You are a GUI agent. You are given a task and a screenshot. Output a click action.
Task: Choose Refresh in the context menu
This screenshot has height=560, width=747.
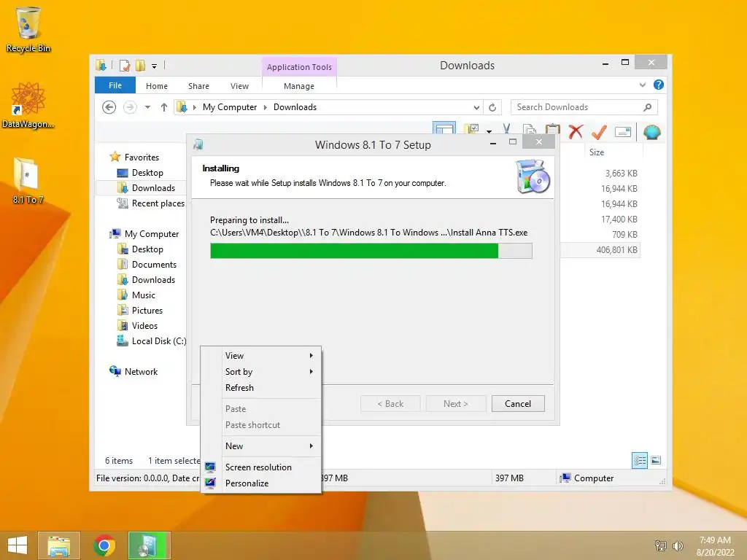(271, 388)
